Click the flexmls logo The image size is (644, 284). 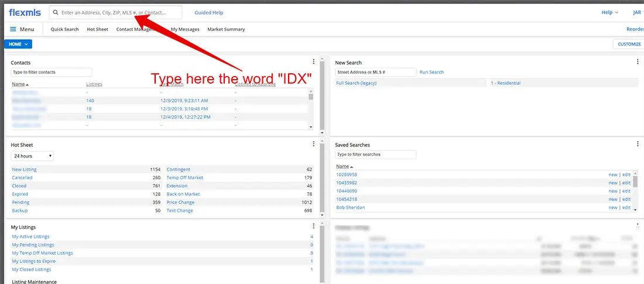(x=24, y=12)
